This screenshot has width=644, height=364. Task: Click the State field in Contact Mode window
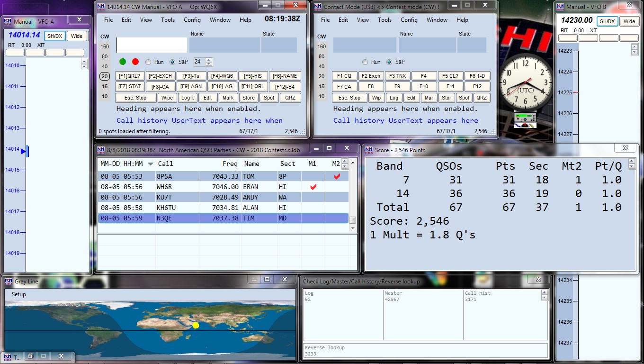tap(472, 45)
